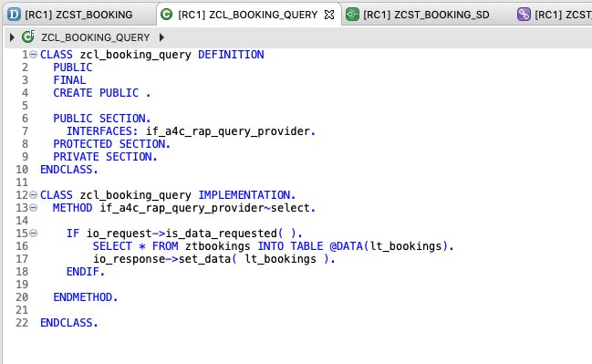Click io_response->set_data on line 17

(161, 259)
